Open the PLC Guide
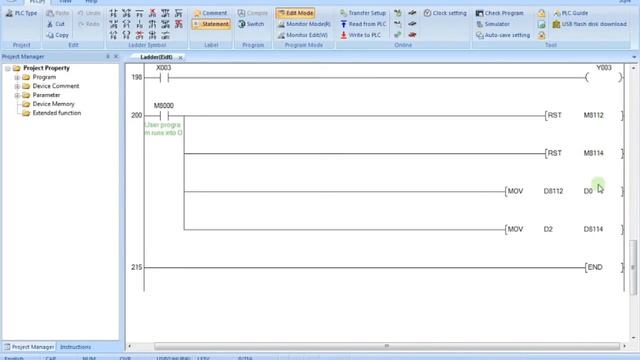This screenshot has width=640, height=360. tap(571, 13)
